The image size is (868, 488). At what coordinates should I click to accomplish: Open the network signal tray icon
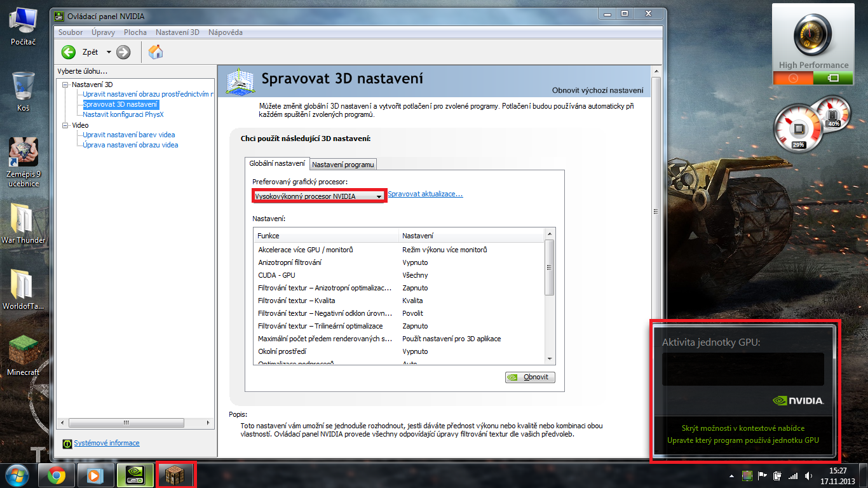tap(792, 475)
